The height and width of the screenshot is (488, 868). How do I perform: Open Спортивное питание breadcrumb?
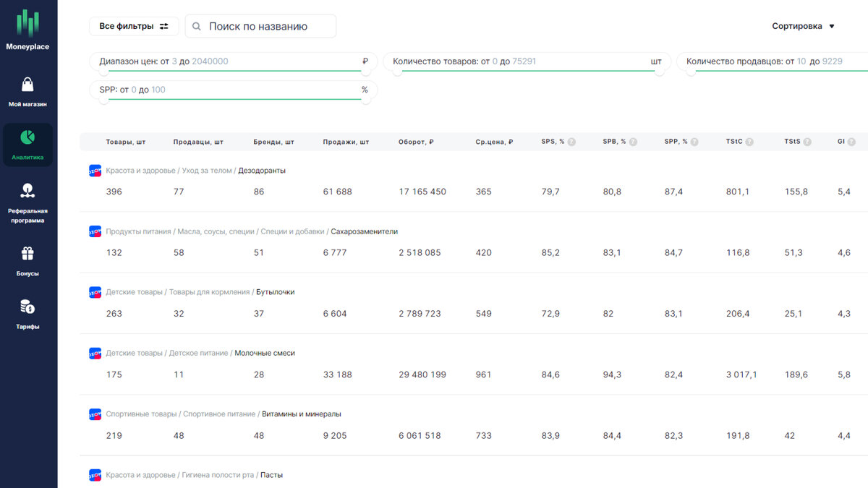pyautogui.click(x=219, y=414)
